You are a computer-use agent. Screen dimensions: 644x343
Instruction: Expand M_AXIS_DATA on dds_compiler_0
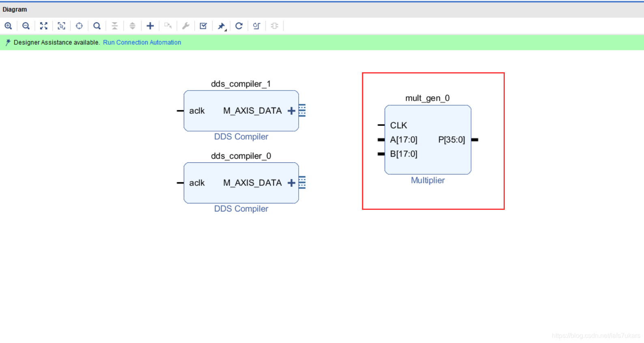pos(291,183)
